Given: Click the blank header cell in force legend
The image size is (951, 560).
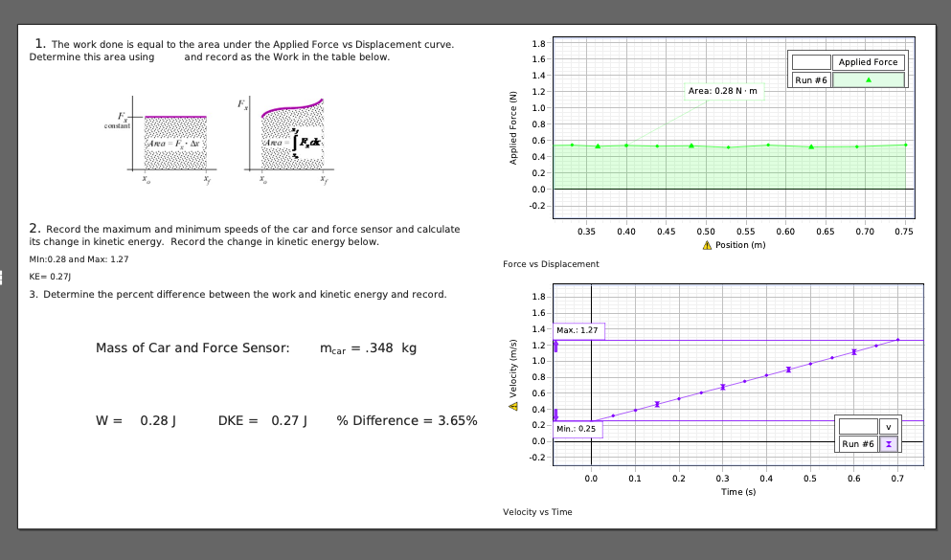Looking at the screenshot, I should point(811,62).
